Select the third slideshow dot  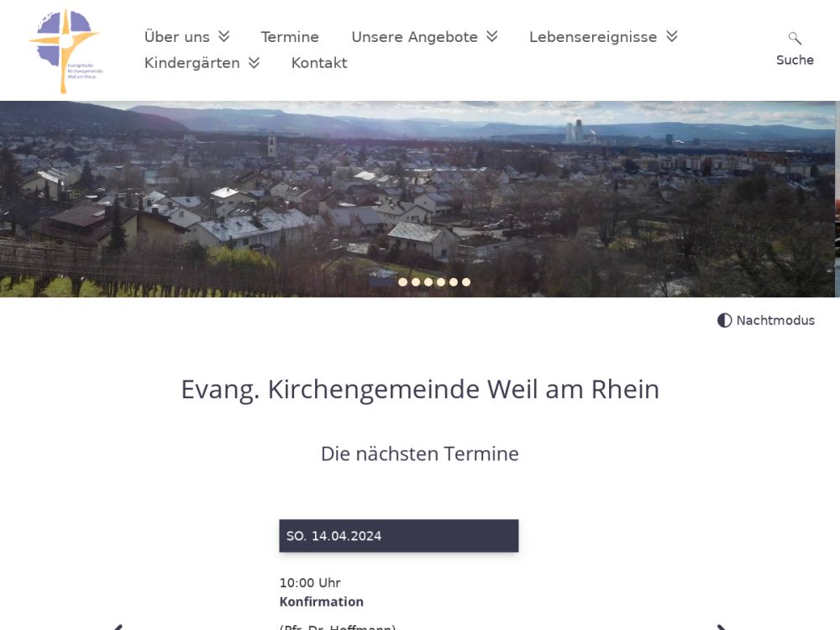click(428, 282)
